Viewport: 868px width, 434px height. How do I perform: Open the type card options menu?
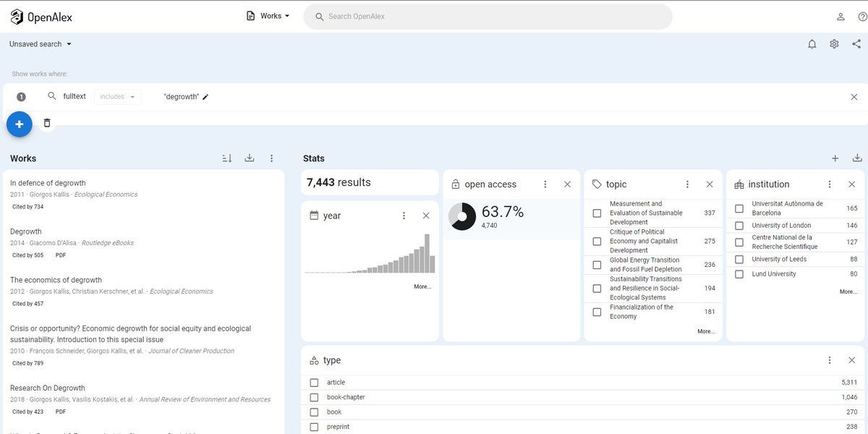tap(830, 360)
